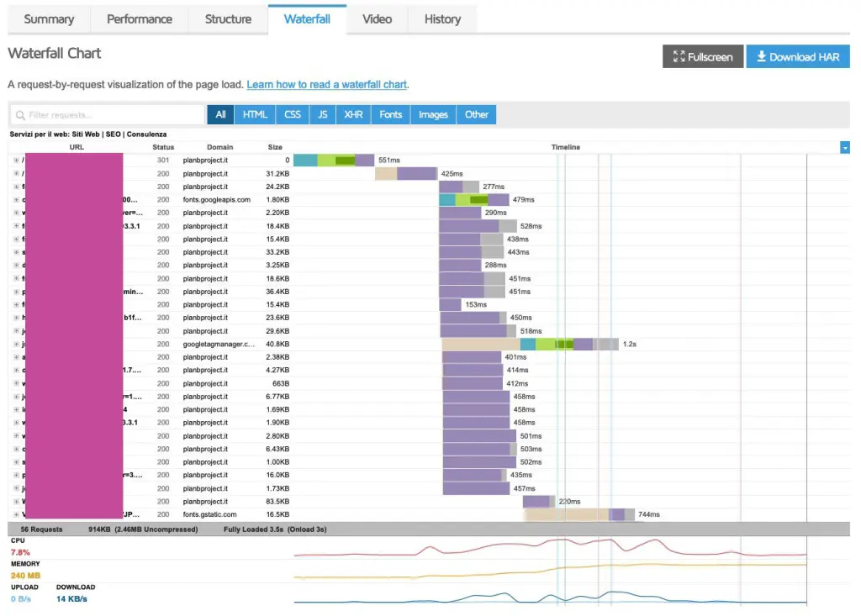Expand the fonts.googleapis.com request row
Image resolution: width=861 pixels, height=616 pixels.
pyautogui.click(x=16, y=200)
